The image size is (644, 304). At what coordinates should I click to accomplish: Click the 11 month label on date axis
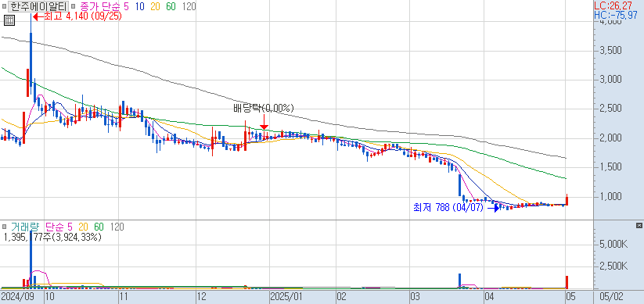pyautogui.click(x=124, y=296)
